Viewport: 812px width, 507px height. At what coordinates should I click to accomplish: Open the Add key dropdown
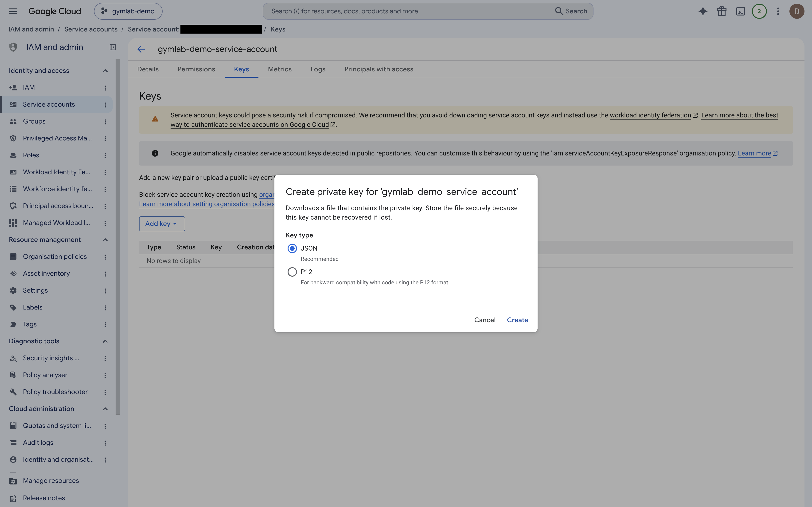162,224
